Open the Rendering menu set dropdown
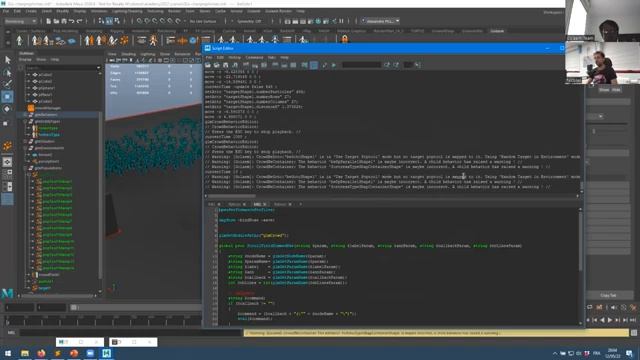This screenshot has height=360, width=640. 20,21
